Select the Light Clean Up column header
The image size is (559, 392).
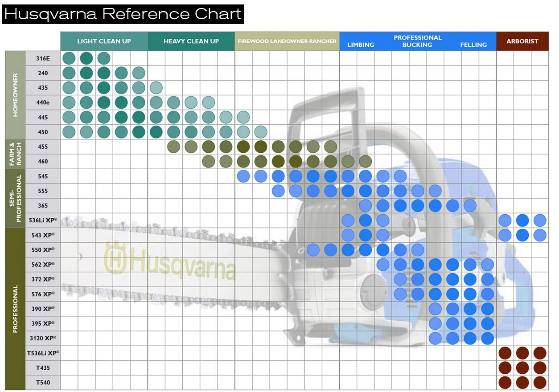coord(104,41)
